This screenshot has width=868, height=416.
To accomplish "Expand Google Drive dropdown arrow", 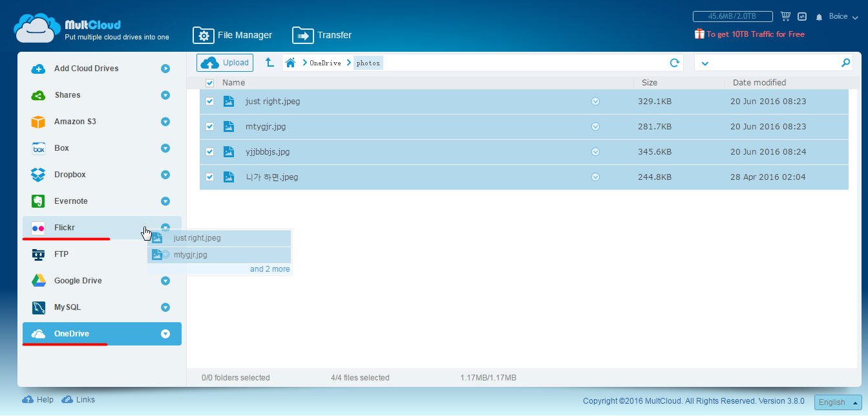I will 165,281.
